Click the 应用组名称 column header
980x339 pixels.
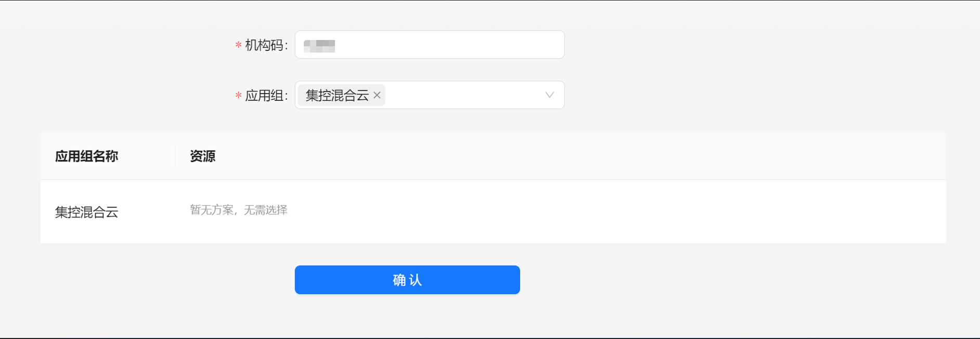(x=87, y=156)
